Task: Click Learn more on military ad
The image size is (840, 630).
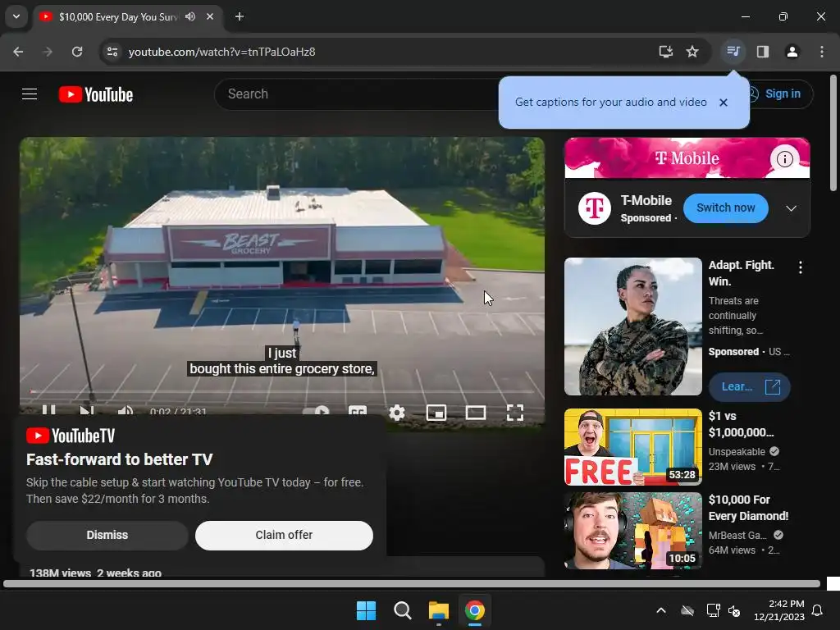Action: 749,387
